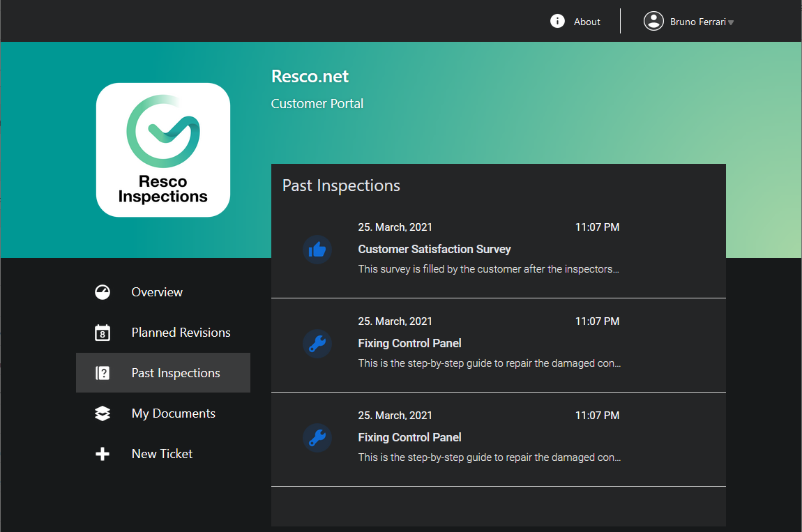This screenshot has width=802, height=532.
Task: Click the Resco.net portal title
Action: coord(310,76)
